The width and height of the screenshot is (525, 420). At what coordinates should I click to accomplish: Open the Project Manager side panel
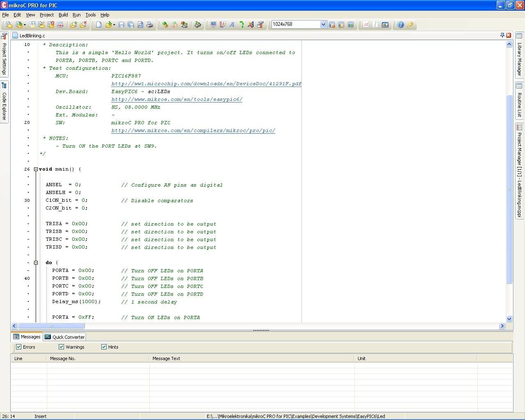point(519,171)
